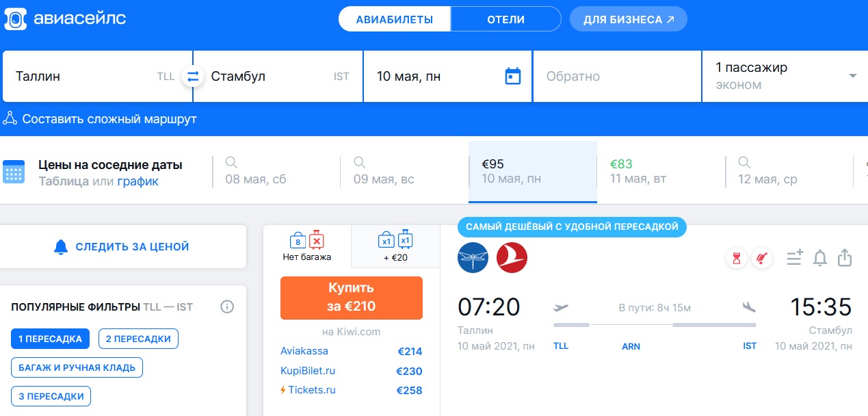The height and width of the screenshot is (416, 868).
Task: Open the "Составить сложный маршрут" link
Action: pyautogui.click(x=109, y=119)
